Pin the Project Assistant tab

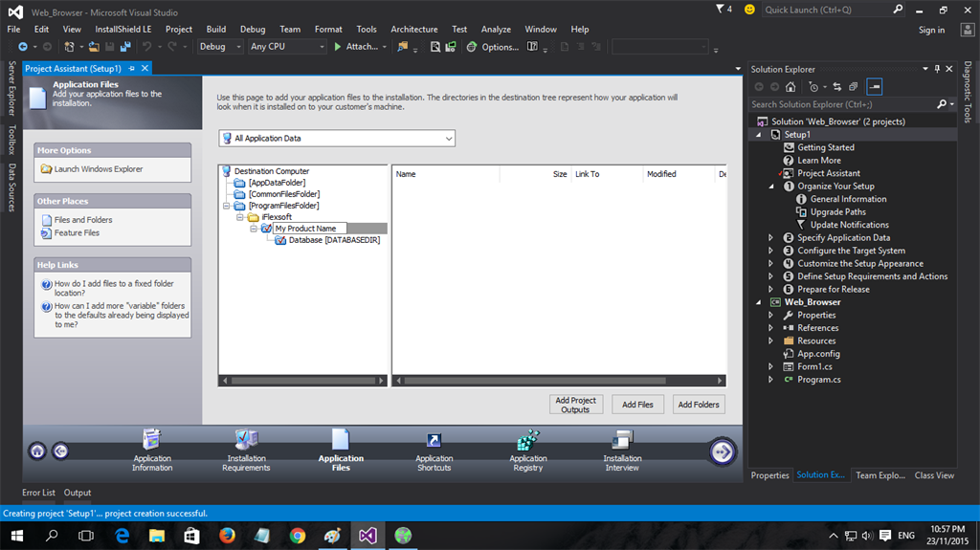point(131,68)
